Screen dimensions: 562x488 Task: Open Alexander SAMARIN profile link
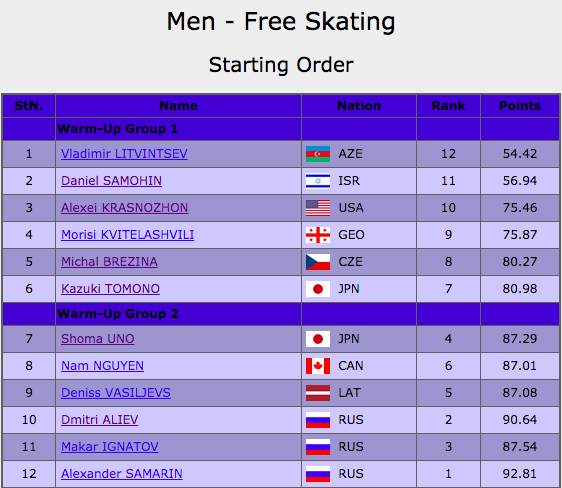(x=122, y=474)
